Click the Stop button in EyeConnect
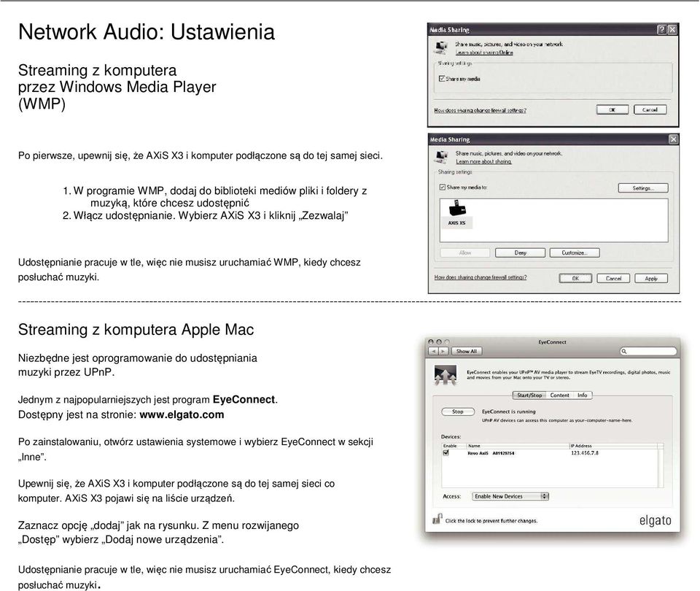 458,412
